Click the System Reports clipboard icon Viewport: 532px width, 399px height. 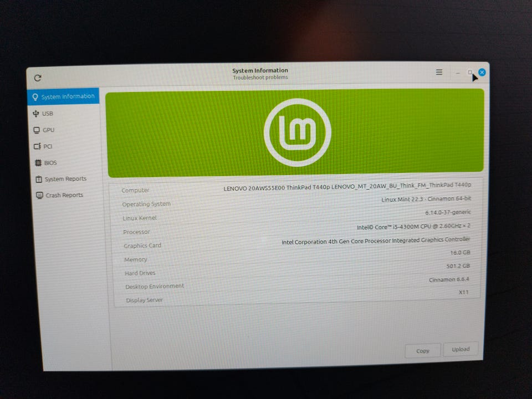point(39,179)
